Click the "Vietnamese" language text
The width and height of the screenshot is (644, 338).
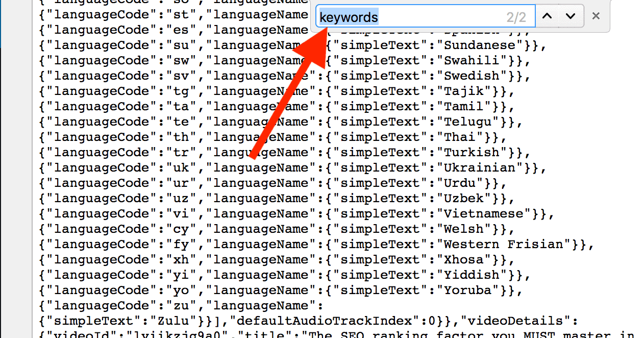tap(483, 213)
